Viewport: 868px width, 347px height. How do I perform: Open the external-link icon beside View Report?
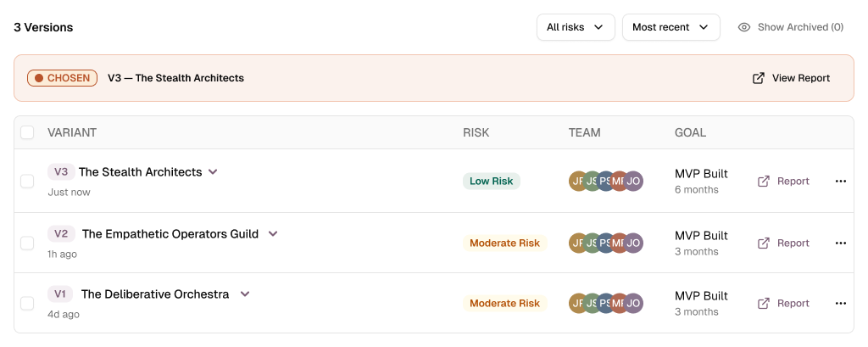point(759,78)
